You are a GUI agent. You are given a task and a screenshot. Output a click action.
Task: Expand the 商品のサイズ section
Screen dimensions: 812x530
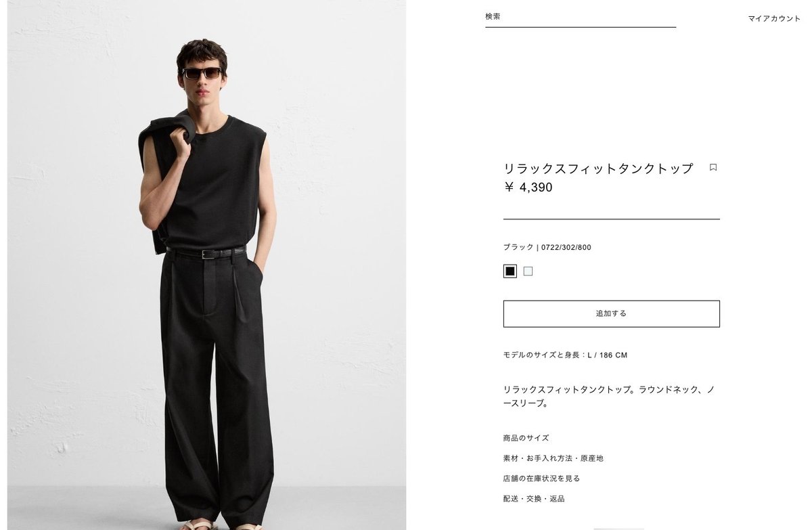click(526, 438)
